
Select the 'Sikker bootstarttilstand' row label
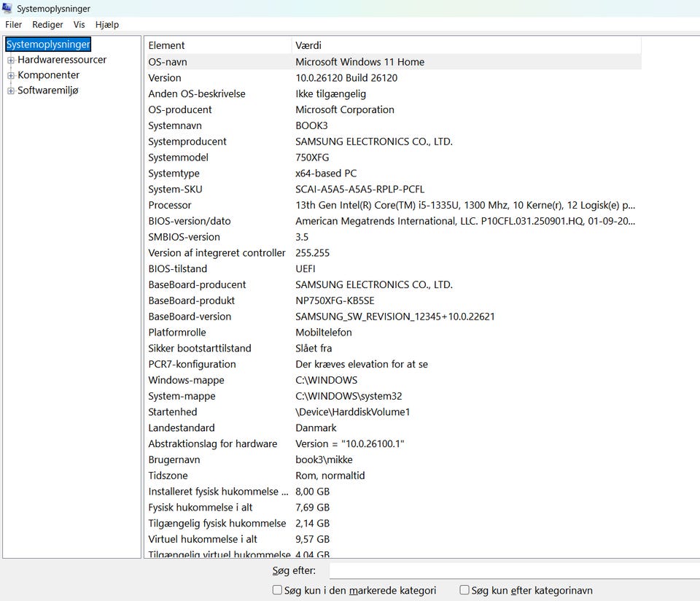point(200,349)
